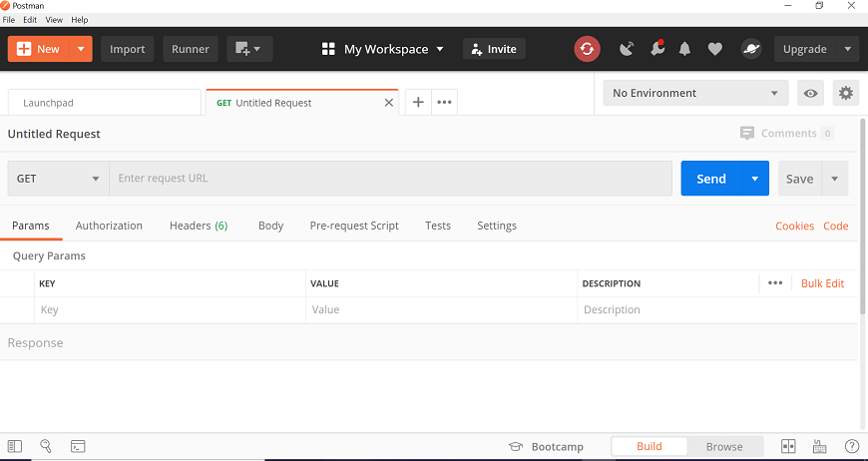Open the File menu
This screenshot has width=868, height=461.
8,20
